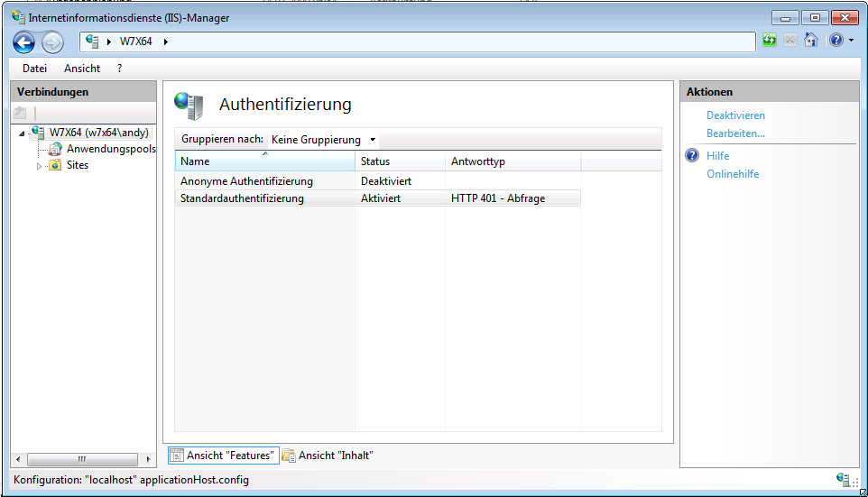Expand the Sites tree node
Viewport: 868px width, 497px height.
click(x=39, y=166)
